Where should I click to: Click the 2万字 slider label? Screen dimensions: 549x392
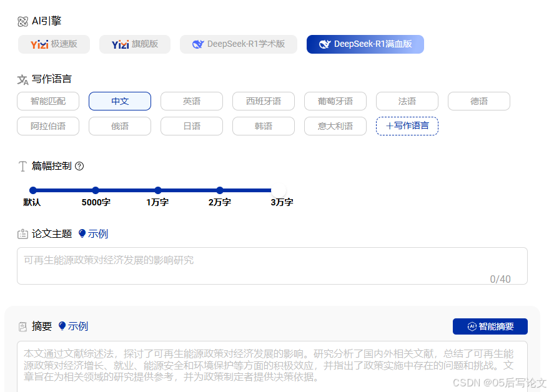tap(219, 202)
